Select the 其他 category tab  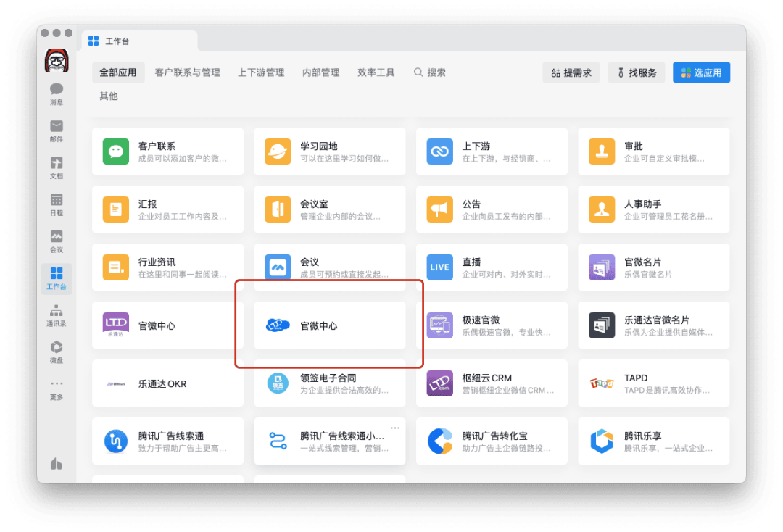[108, 96]
